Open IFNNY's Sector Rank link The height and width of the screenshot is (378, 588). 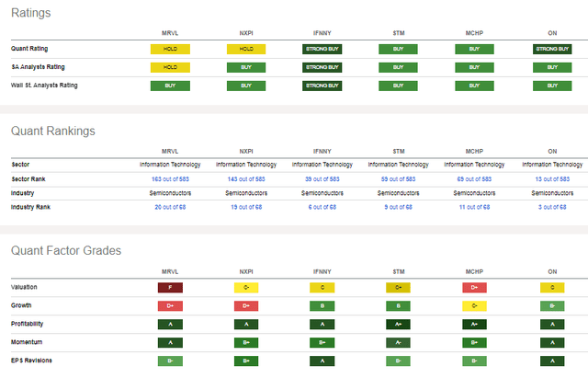(322, 179)
